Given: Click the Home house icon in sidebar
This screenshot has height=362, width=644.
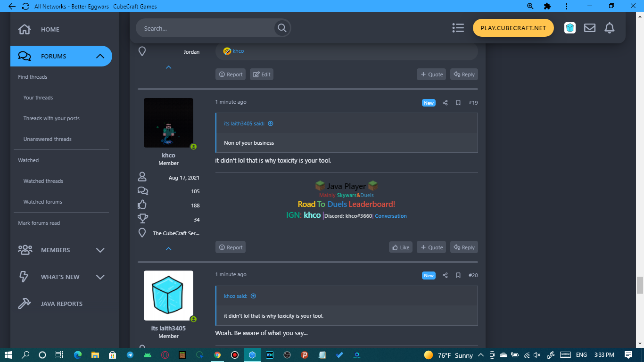Looking at the screenshot, I should click(x=25, y=29).
